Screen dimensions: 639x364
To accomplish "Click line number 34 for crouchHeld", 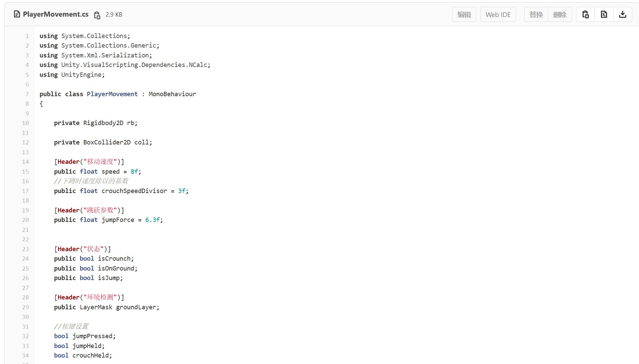I will click(25, 356).
